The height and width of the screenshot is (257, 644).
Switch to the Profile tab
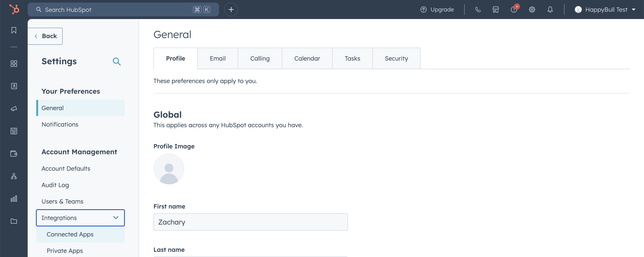pyautogui.click(x=175, y=58)
